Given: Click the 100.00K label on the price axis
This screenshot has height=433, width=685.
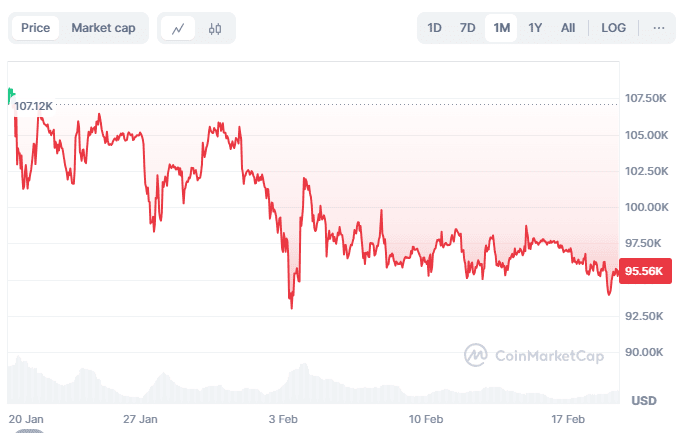Looking at the screenshot, I should coord(646,207).
